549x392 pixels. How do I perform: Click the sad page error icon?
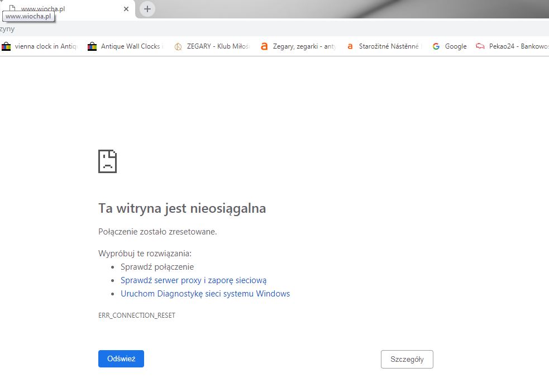click(x=107, y=161)
